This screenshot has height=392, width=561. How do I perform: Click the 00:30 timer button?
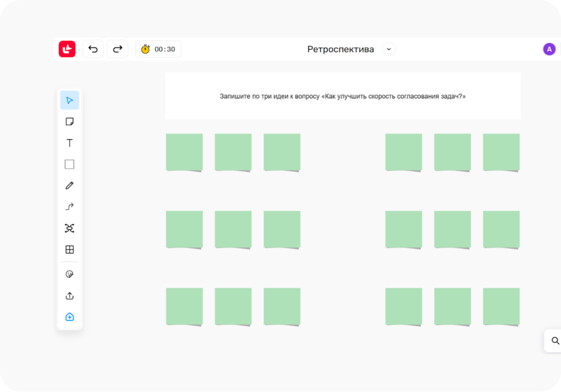pyautogui.click(x=158, y=49)
